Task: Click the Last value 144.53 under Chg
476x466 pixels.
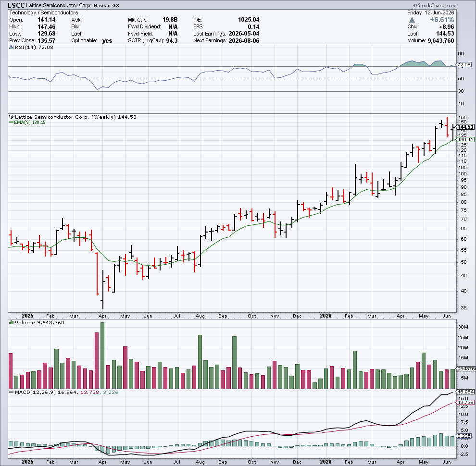Action: [x=445, y=34]
